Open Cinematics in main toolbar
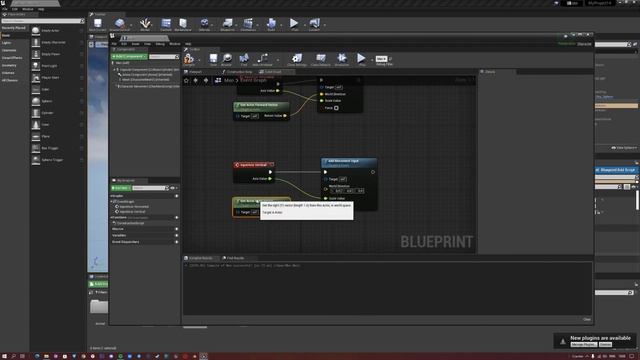The height and width of the screenshot is (360, 640). [x=248, y=24]
